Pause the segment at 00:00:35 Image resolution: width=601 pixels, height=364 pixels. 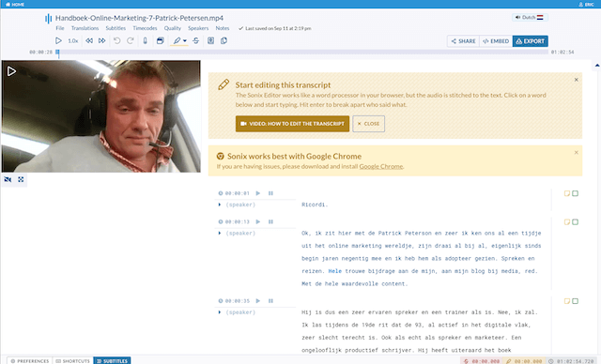point(270,301)
